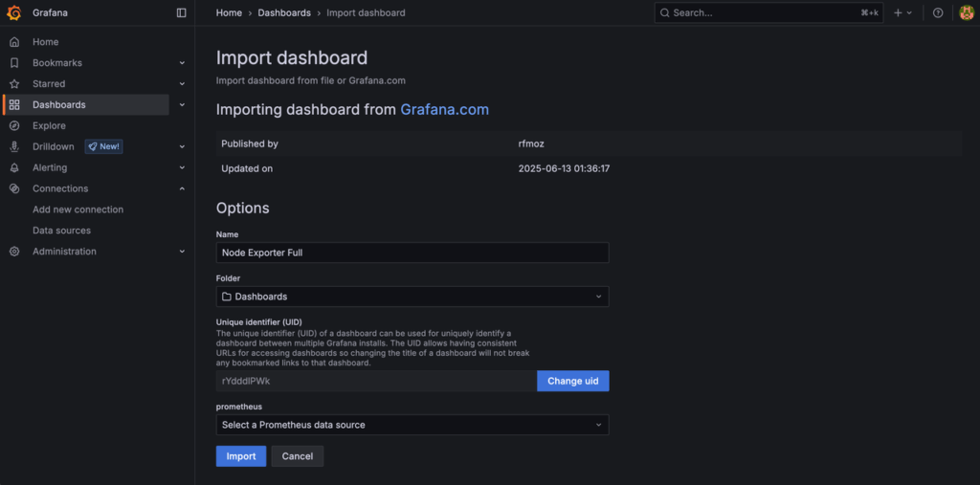Image resolution: width=980 pixels, height=485 pixels.
Task: Click the Alerting bell icon
Action: (14, 167)
